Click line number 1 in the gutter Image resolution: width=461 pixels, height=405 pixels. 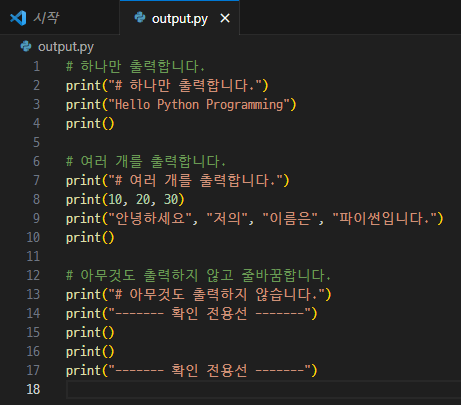point(37,66)
